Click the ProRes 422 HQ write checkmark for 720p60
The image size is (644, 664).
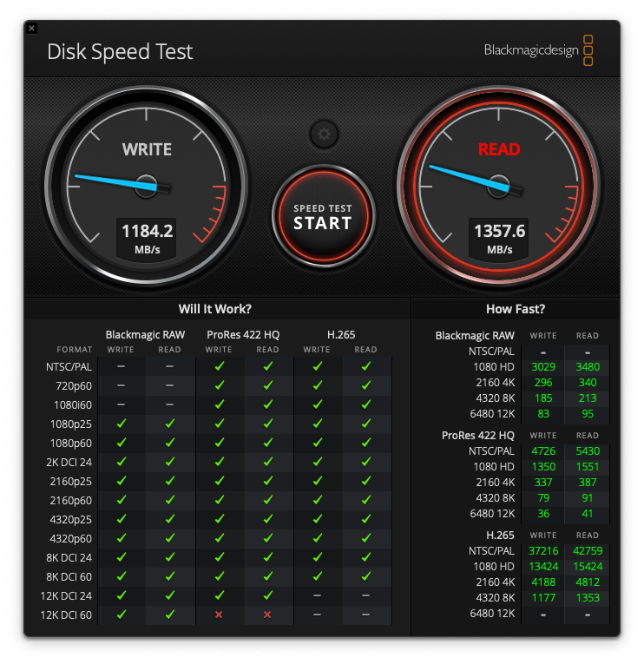pyautogui.click(x=219, y=385)
